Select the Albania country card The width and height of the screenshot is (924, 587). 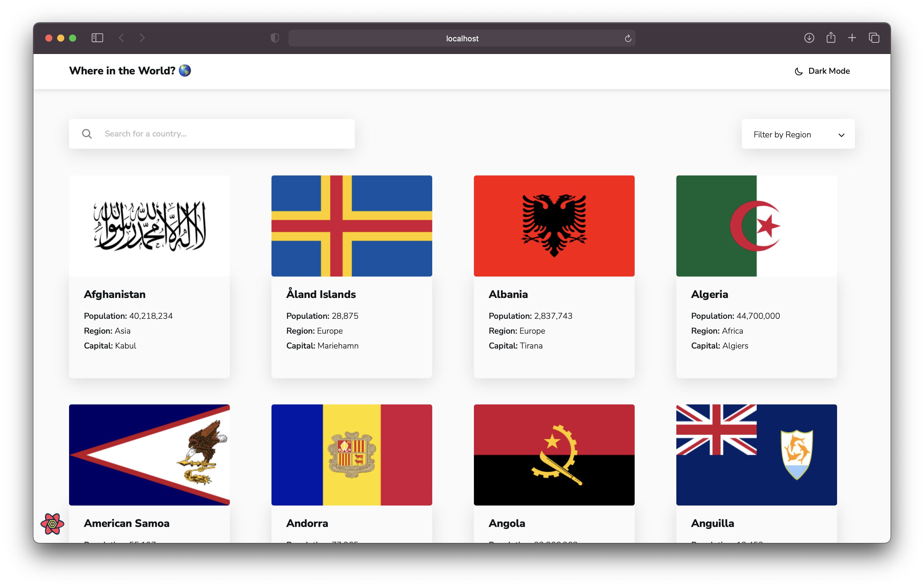click(x=554, y=276)
